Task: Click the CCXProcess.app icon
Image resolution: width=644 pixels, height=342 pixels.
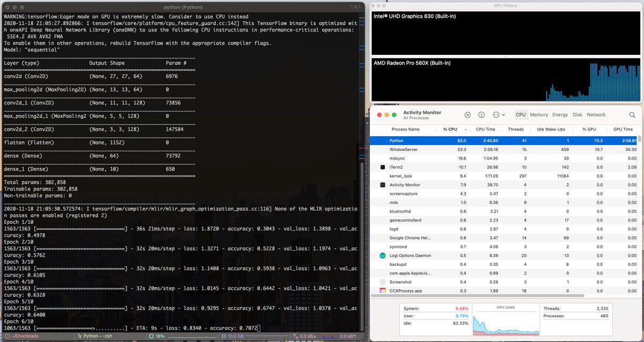Action: 383,290
